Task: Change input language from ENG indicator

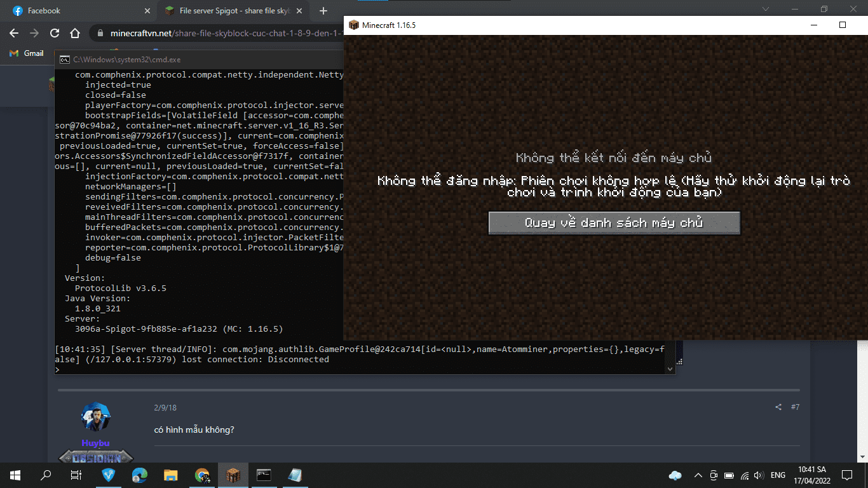Action: point(778,475)
